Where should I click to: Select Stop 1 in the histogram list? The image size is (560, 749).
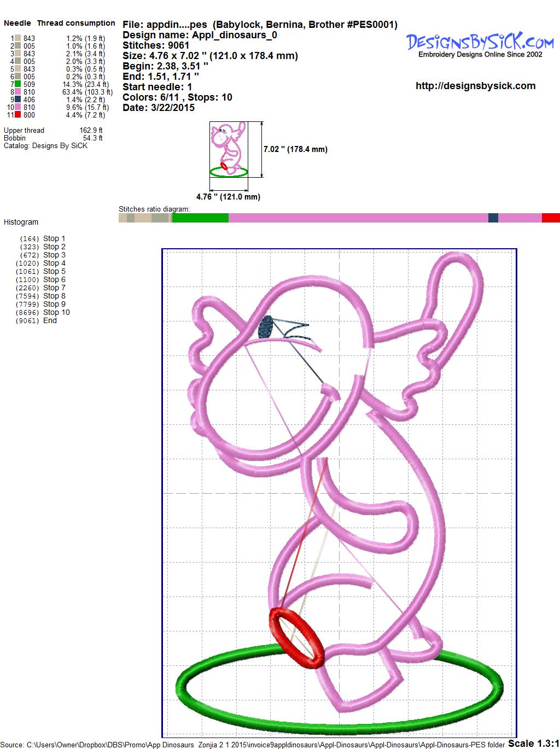[54, 238]
